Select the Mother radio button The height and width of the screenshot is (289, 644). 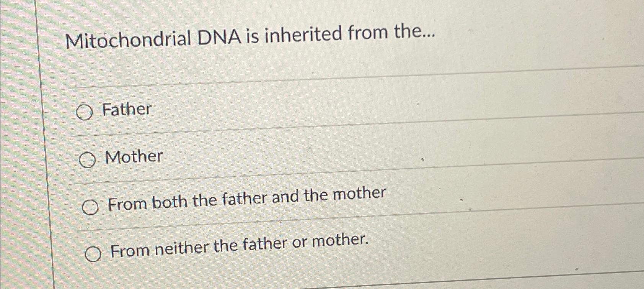tap(88, 161)
